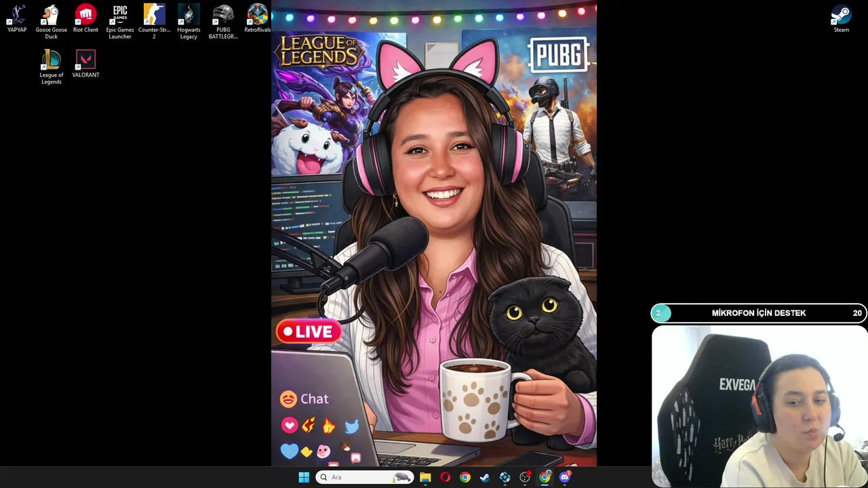Open Steam from the taskbar
The image size is (868, 488).
click(485, 477)
